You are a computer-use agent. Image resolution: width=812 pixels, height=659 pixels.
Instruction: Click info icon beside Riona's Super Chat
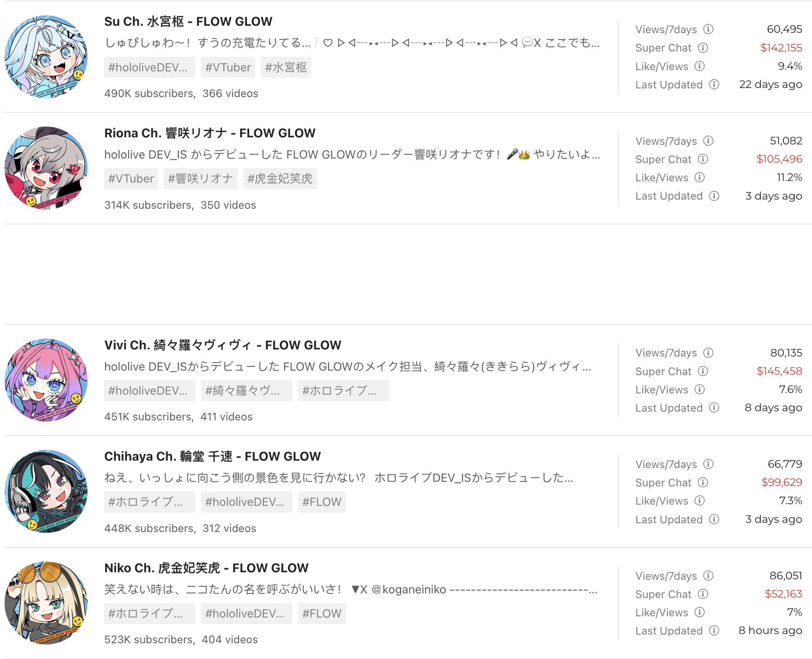click(x=703, y=159)
